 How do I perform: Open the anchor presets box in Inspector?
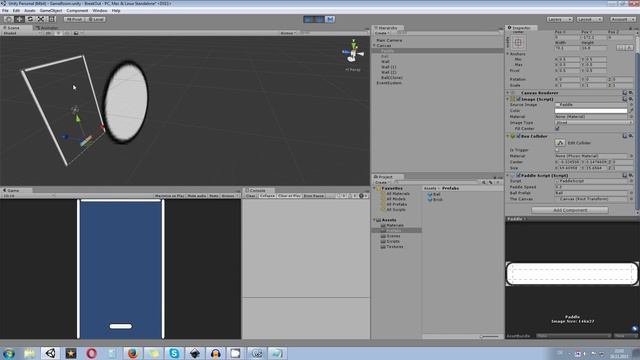click(518, 42)
